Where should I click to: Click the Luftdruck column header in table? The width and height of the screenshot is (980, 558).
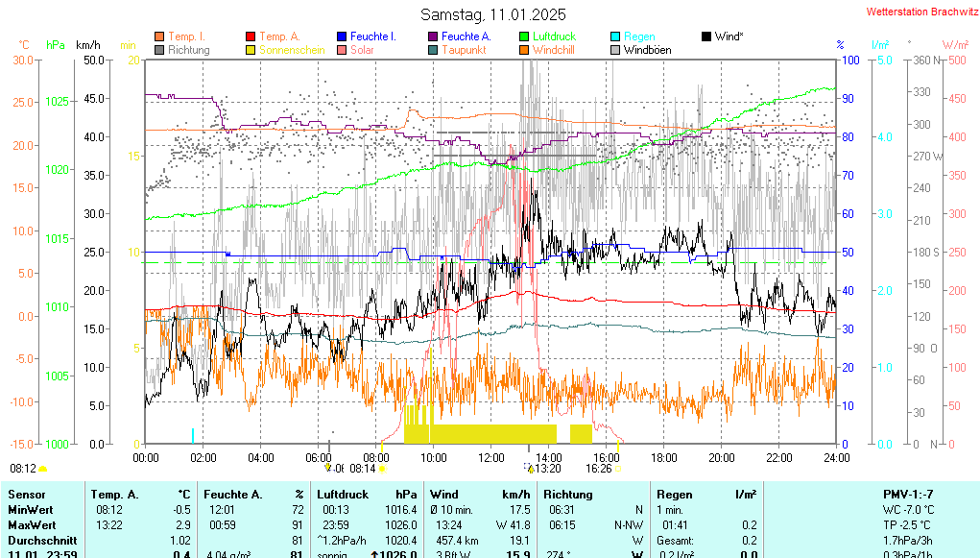coord(343,494)
